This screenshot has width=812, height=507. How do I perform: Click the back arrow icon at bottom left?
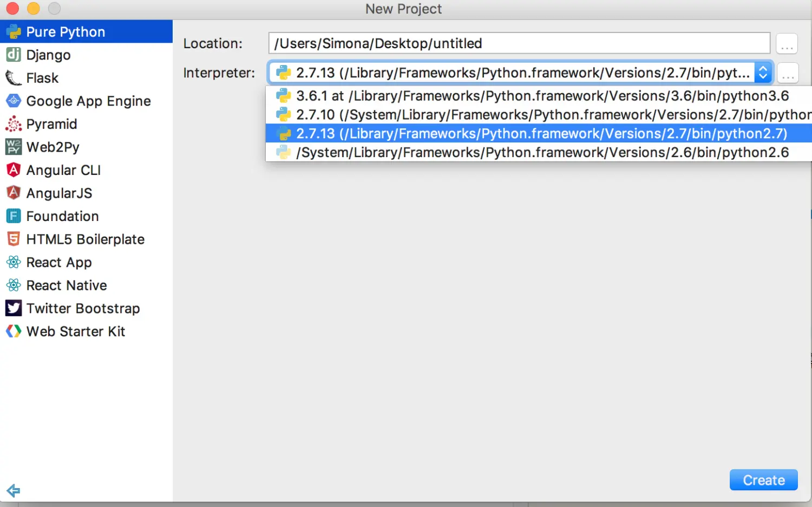point(14,491)
